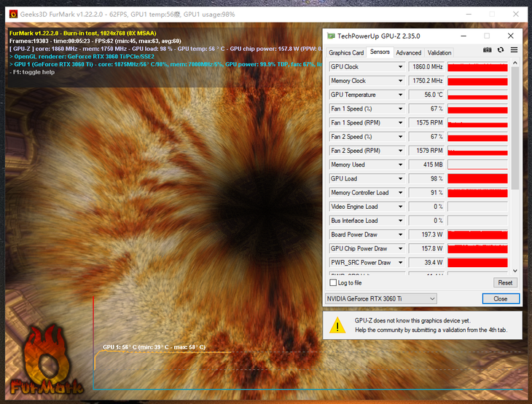Click the sensors list scrollbar down arrow
This screenshot has width=532, height=404.
[515, 270]
